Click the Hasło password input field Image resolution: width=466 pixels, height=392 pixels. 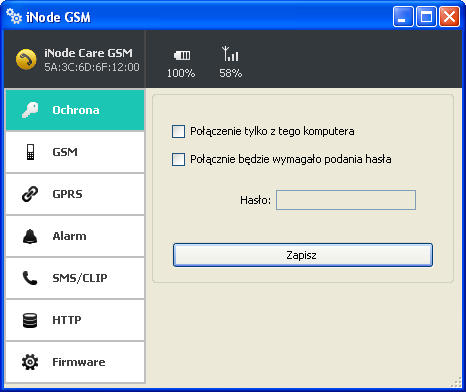[x=346, y=200]
